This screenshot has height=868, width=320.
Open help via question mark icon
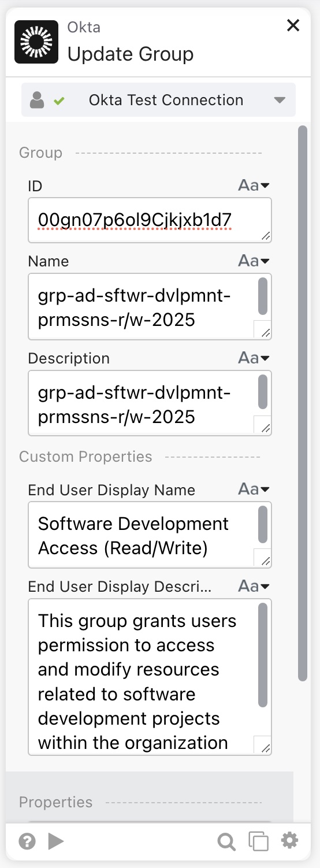click(27, 841)
